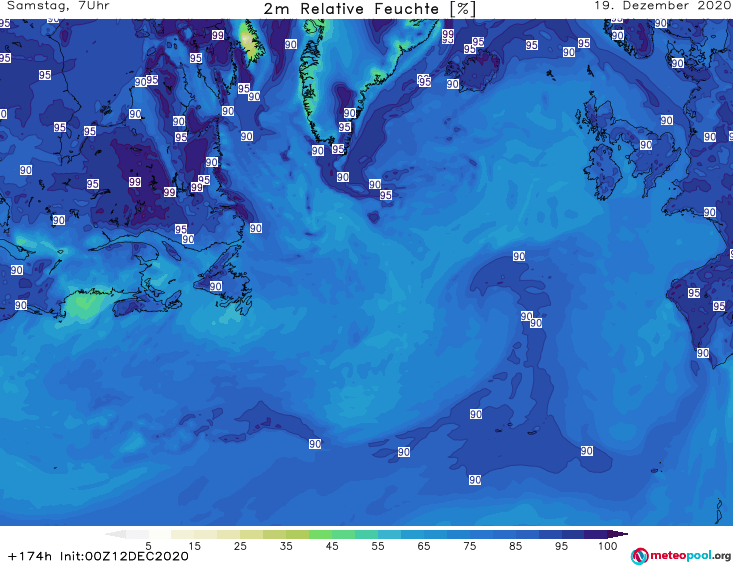Viewport: 733px width, 566px height.
Task: Click the '45' value on the legend scale
Action: click(x=332, y=546)
